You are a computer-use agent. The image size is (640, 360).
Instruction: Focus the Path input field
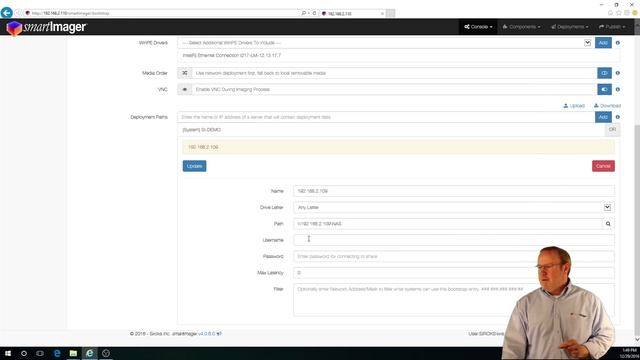point(447,224)
